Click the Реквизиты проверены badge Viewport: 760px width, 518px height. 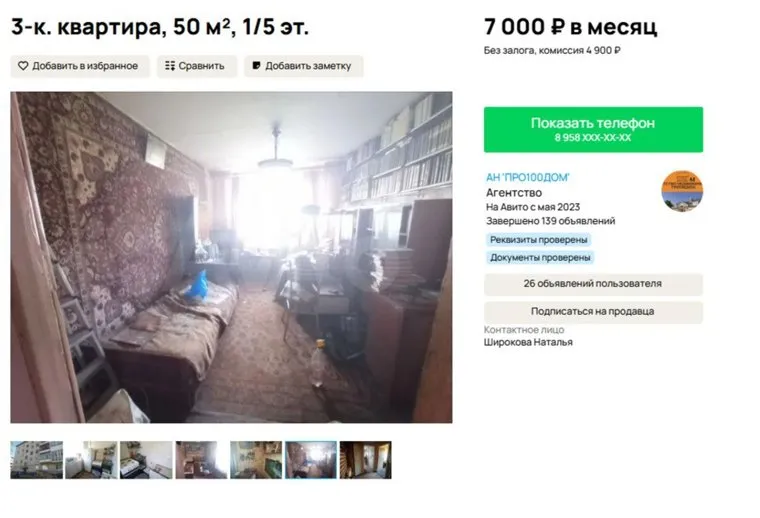pos(538,240)
